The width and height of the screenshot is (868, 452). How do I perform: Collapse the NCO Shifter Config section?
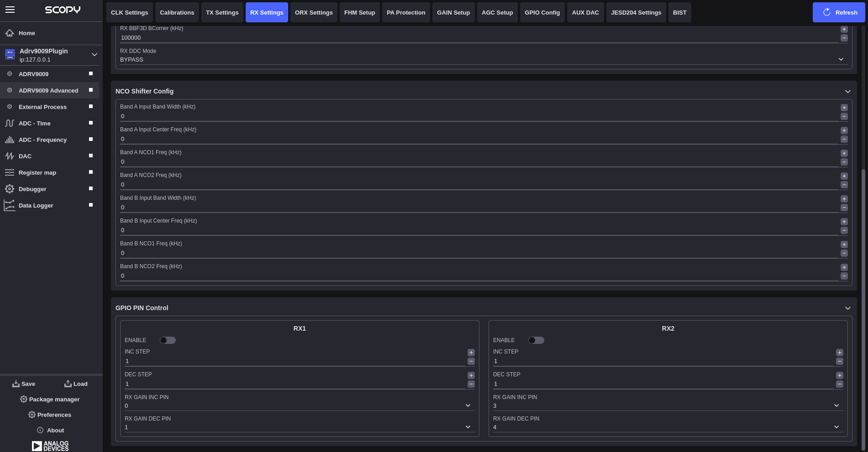click(x=848, y=91)
